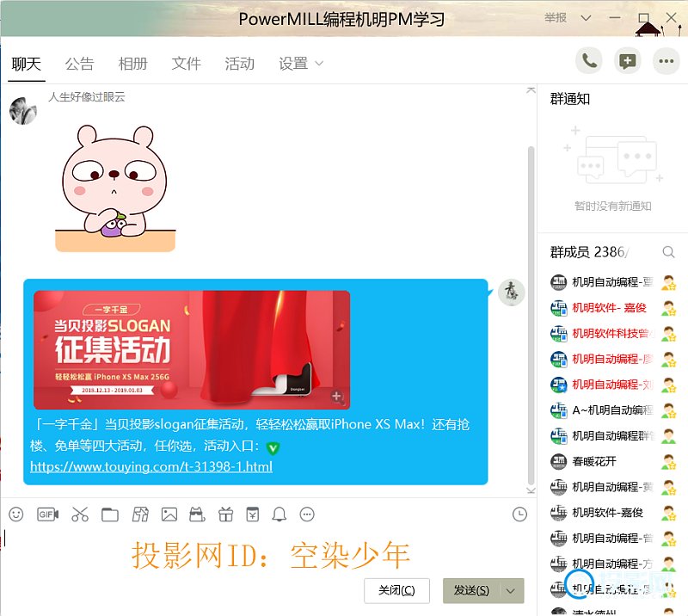The height and width of the screenshot is (616, 688).
Task: Open the gift icon in chat toolbar
Action: point(225,514)
